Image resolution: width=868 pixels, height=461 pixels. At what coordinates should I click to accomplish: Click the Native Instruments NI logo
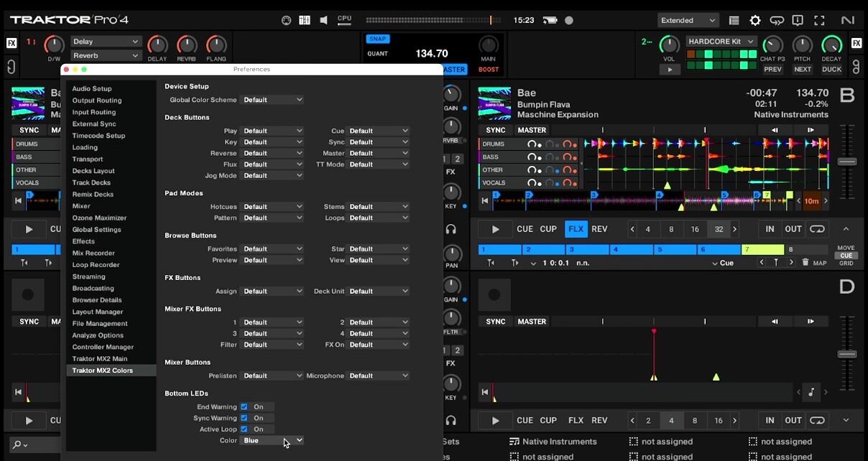[x=848, y=20]
